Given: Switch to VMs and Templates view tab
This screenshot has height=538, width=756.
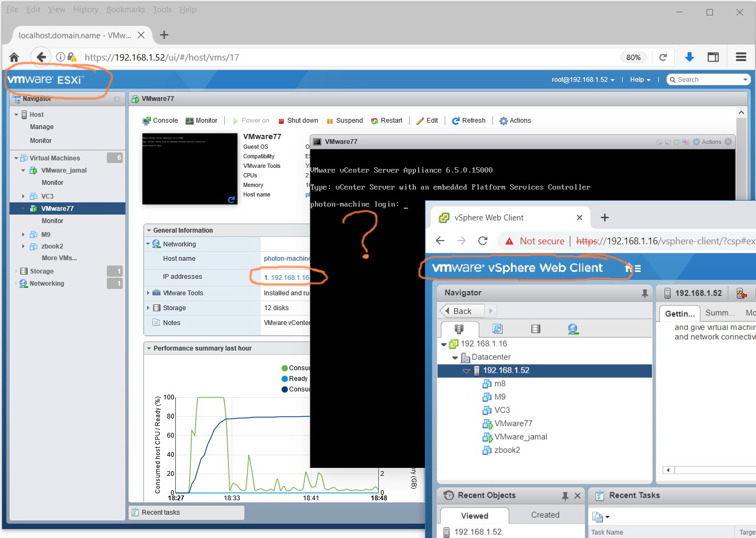Looking at the screenshot, I should click(498, 329).
